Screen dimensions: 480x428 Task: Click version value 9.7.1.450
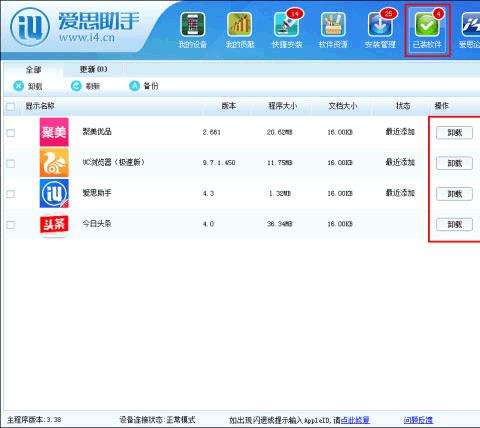click(x=219, y=163)
